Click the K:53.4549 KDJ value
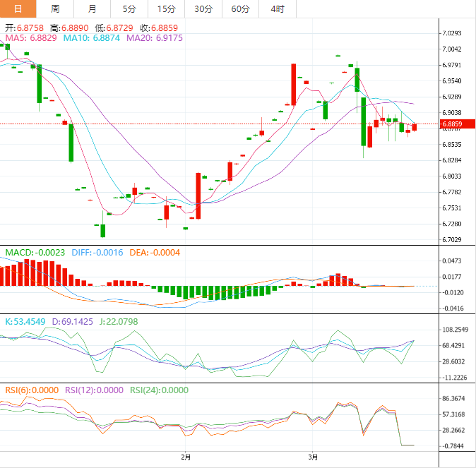The image size is (476, 468). click(x=25, y=322)
